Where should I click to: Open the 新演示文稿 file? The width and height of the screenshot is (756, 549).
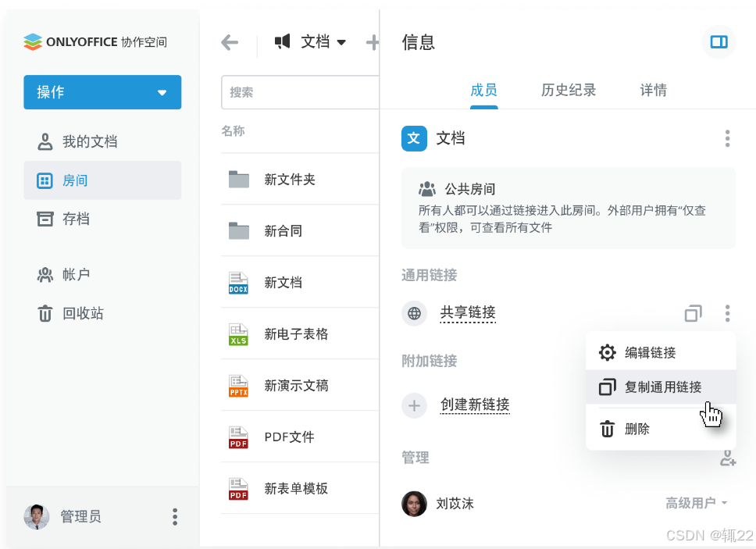300,386
